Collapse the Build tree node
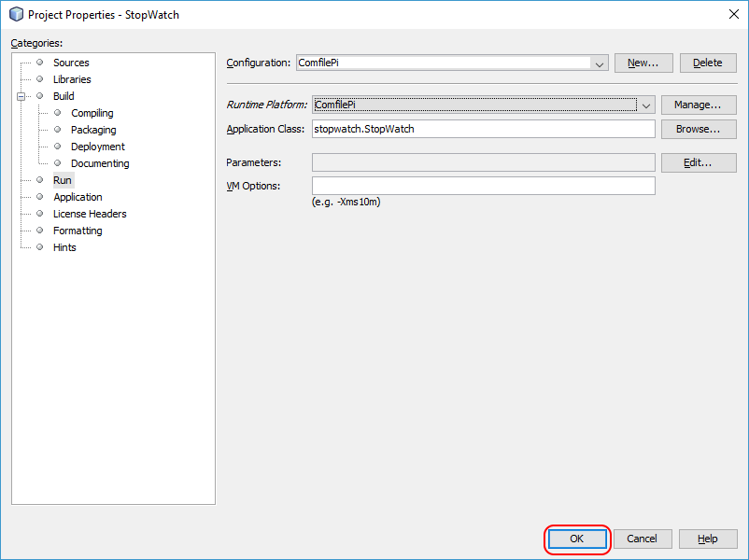Image resolution: width=749 pixels, height=560 pixels. point(21,96)
